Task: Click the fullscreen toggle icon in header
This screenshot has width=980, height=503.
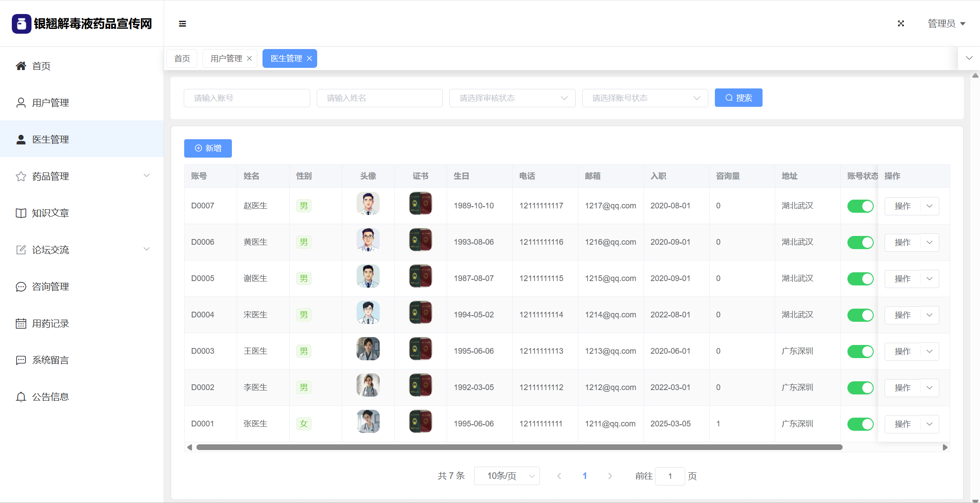Action: click(x=901, y=24)
